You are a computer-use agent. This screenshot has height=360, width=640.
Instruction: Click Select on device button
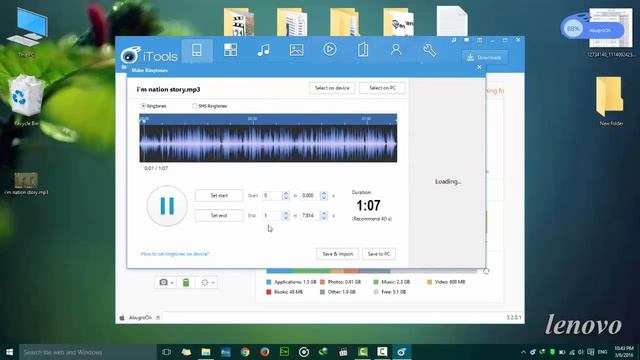(x=332, y=88)
